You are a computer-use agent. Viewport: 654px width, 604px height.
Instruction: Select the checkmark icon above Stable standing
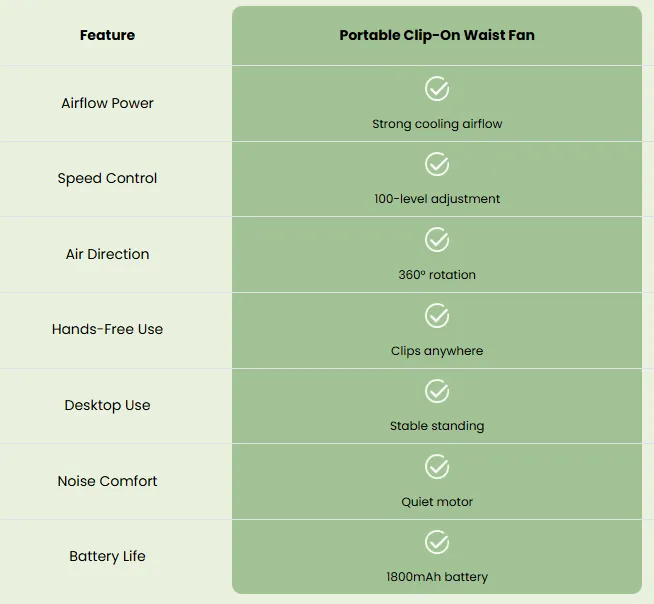[437, 391]
